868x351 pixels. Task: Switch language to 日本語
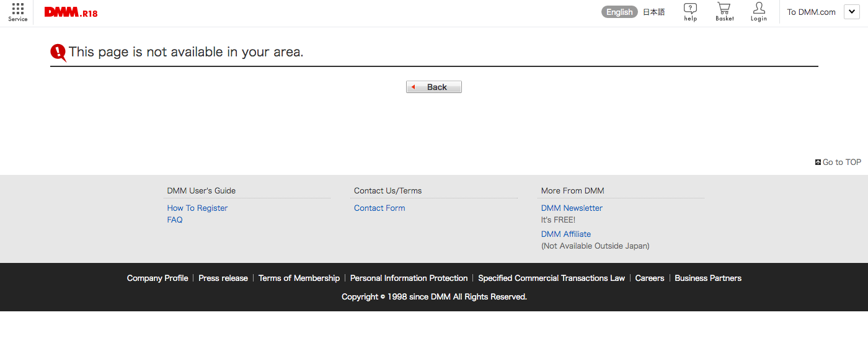pos(653,12)
